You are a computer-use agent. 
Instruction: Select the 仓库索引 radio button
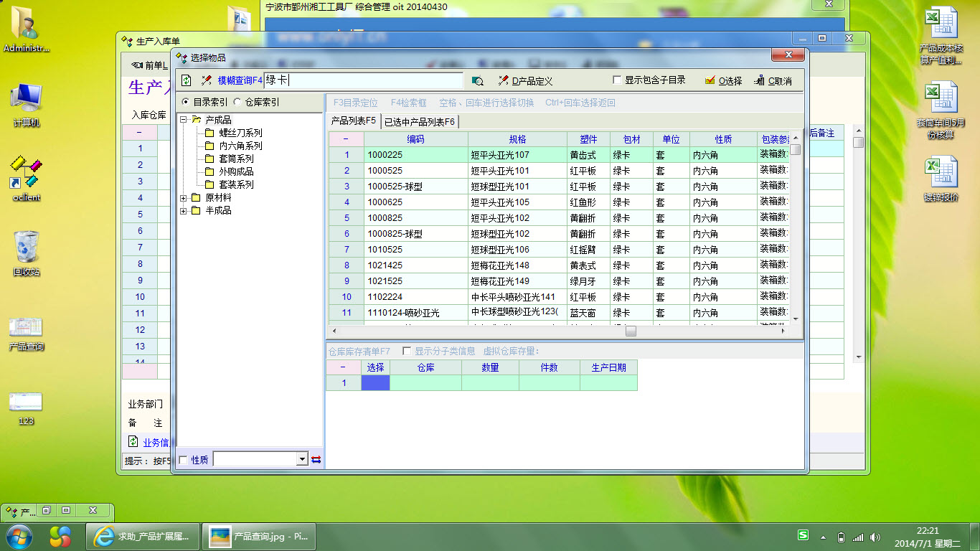[237, 103]
